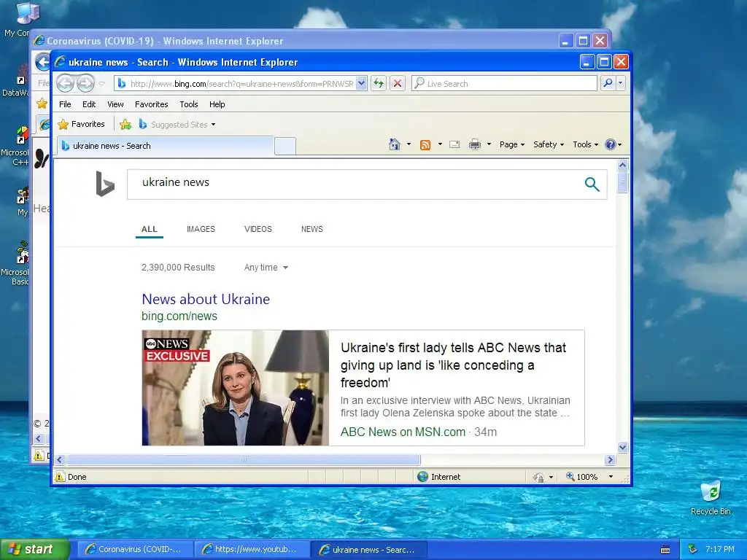Open the Recycle Bin desktop icon

pos(711,497)
